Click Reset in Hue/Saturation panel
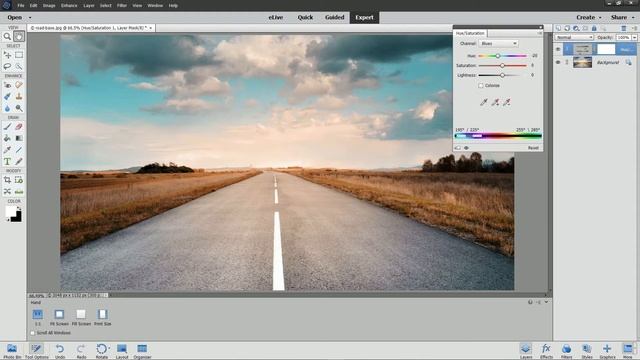The width and height of the screenshot is (640, 360). (533, 148)
